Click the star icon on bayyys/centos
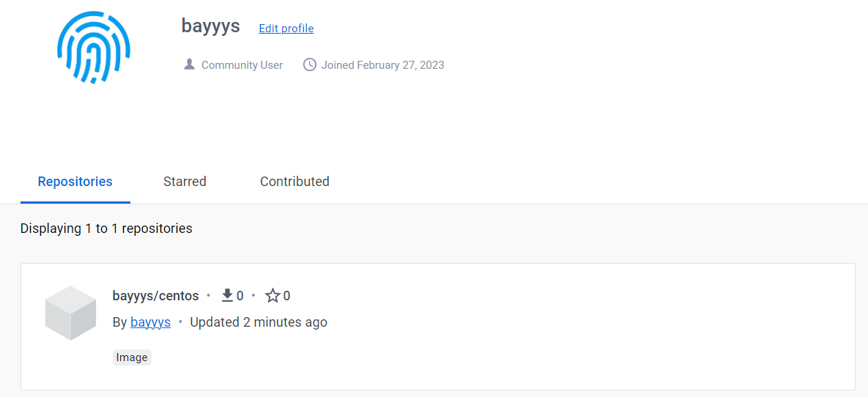 pos(272,296)
